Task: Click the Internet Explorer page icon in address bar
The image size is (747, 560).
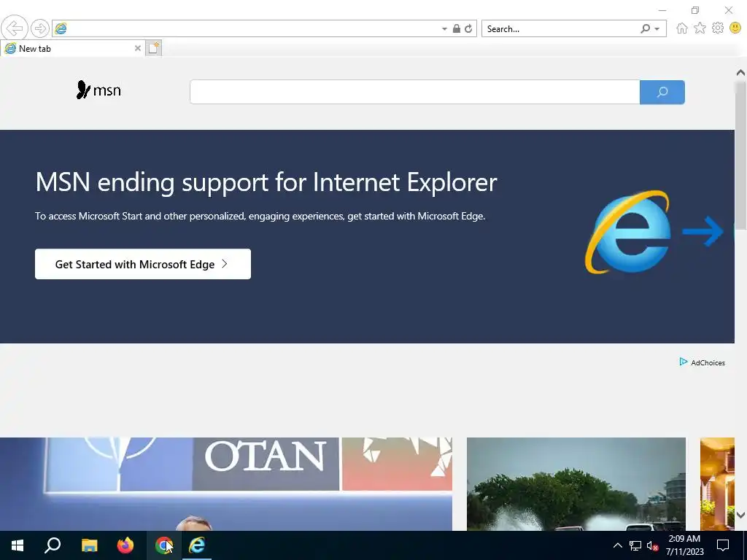Action: [x=61, y=28]
